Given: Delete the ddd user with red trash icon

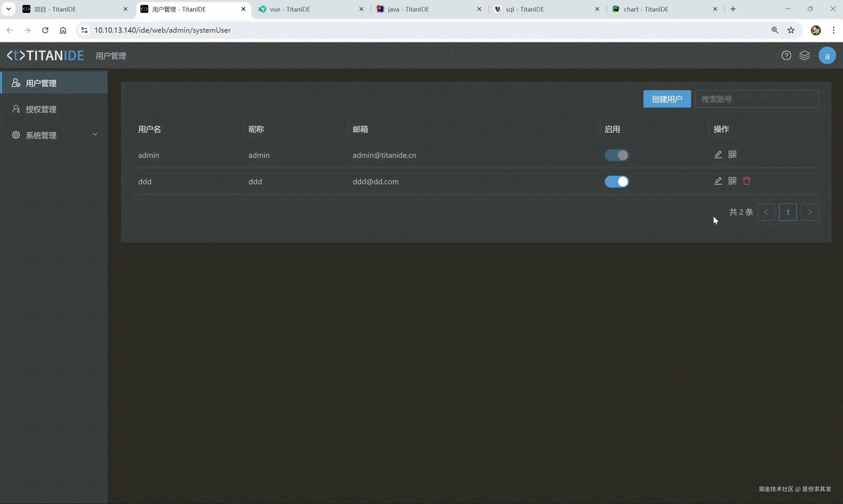Looking at the screenshot, I should tap(747, 181).
